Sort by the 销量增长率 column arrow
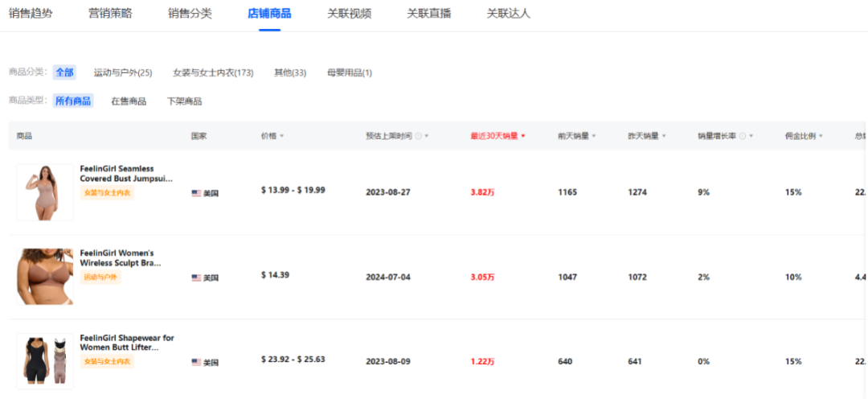868x399 pixels. coord(751,136)
